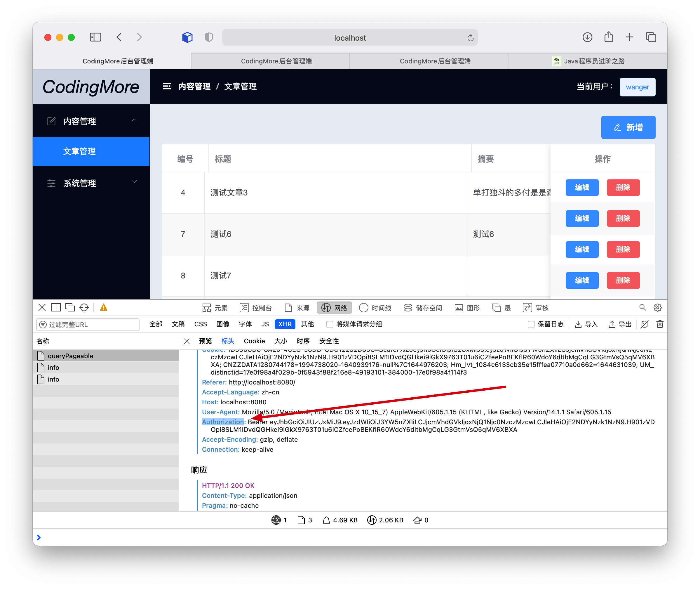Image resolution: width=700 pixels, height=589 pixels.
Task: Click the page reload icon
Action: (x=470, y=38)
